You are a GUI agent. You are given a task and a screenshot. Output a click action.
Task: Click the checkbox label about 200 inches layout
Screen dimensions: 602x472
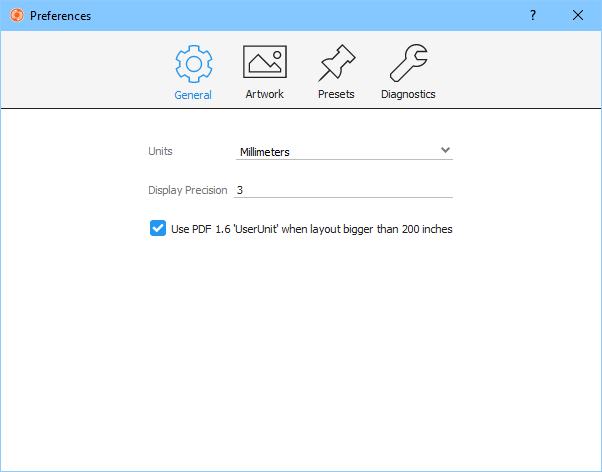click(312, 229)
